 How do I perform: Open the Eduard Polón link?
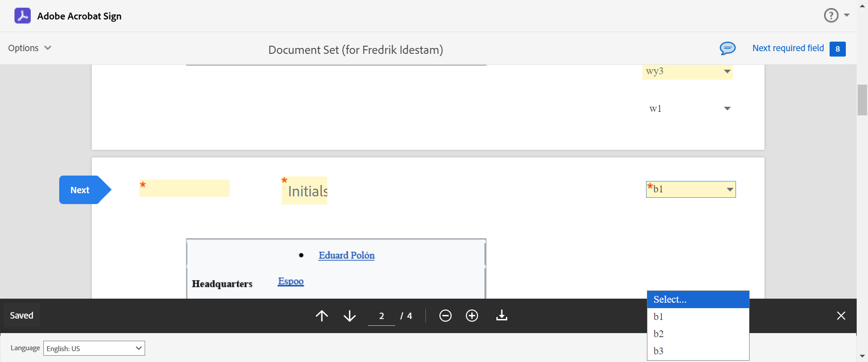coord(346,255)
